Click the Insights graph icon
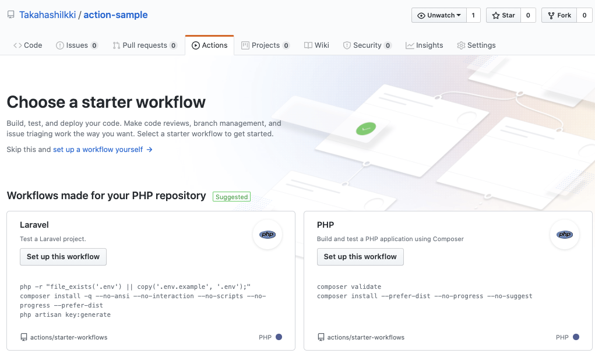The width and height of the screenshot is (595, 364). click(410, 45)
